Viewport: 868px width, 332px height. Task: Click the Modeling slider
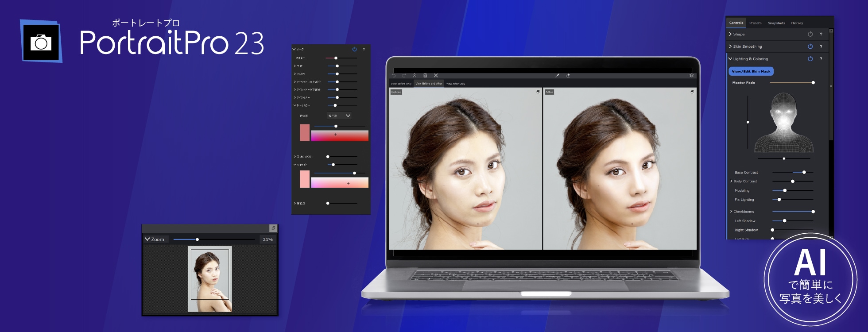point(793,190)
